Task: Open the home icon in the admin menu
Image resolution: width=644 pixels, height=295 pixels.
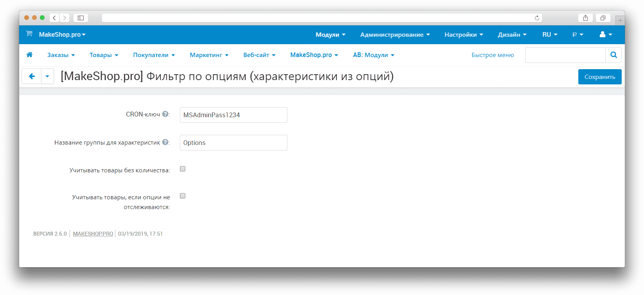Action: point(29,55)
